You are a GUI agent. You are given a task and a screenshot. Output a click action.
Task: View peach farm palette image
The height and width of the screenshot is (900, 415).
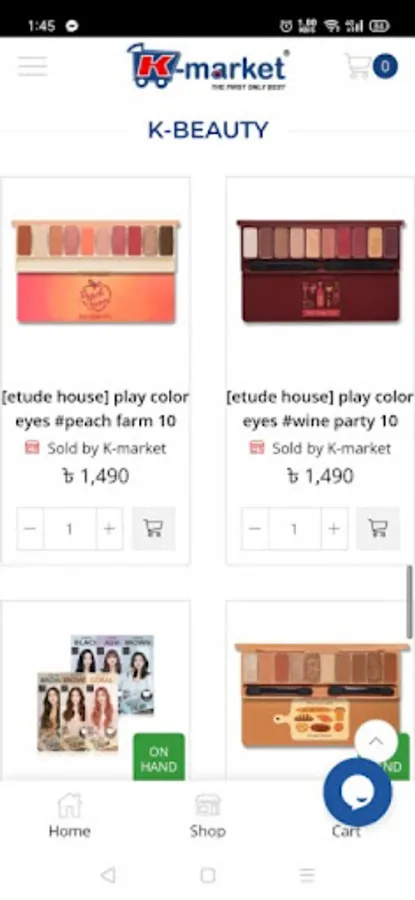click(96, 271)
